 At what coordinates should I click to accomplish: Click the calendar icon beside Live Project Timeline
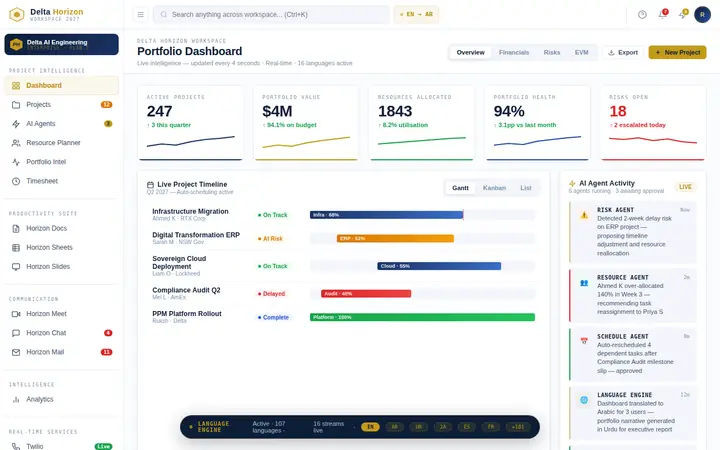point(150,185)
